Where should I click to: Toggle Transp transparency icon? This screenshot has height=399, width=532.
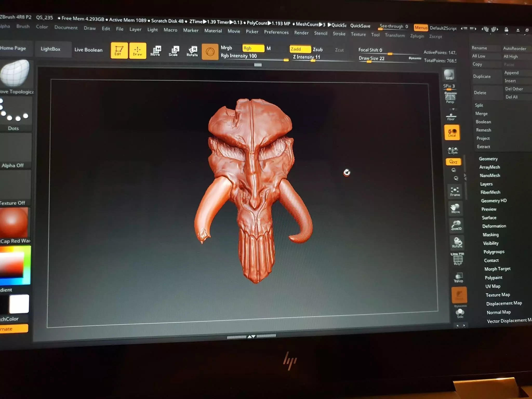458,278
